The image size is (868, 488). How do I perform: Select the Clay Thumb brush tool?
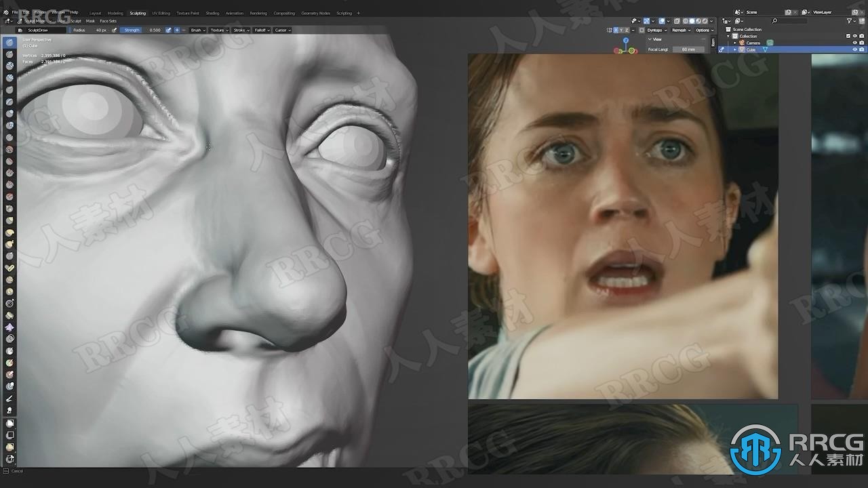(10, 89)
